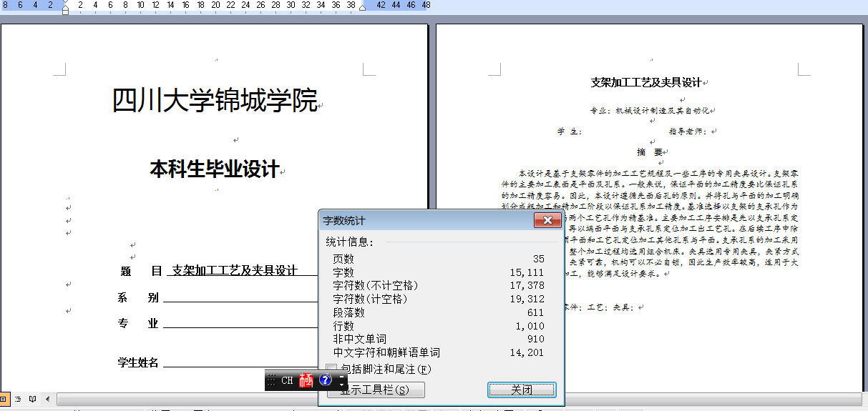Click the 学 生: text on abstract page
This screenshot has height=411, width=868.
[x=570, y=132]
